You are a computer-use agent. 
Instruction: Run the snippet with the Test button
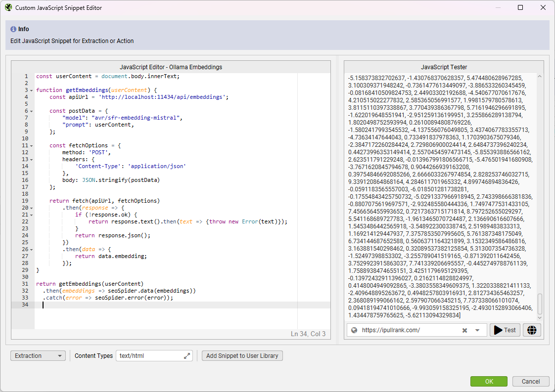[505, 330]
